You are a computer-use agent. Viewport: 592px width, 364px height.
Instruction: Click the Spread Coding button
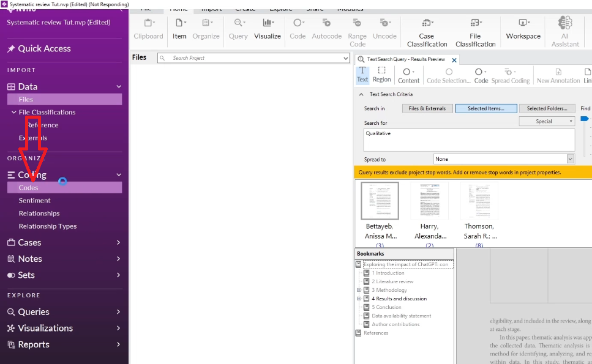(x=511, y=75)
